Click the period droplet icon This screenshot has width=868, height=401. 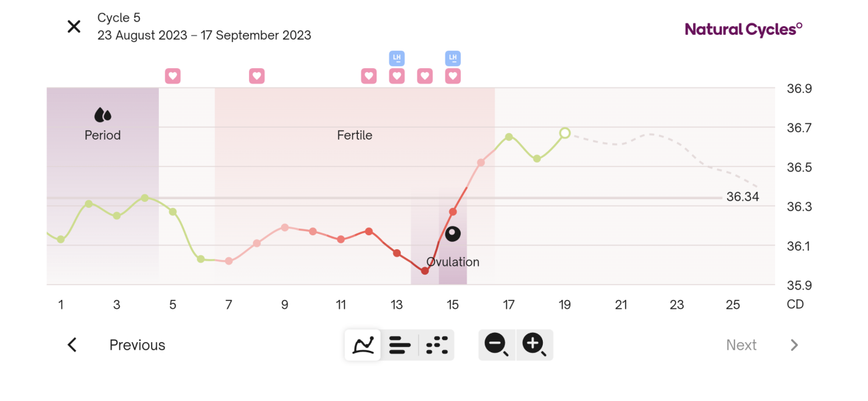pyautogui.click(x=103, y=115)
